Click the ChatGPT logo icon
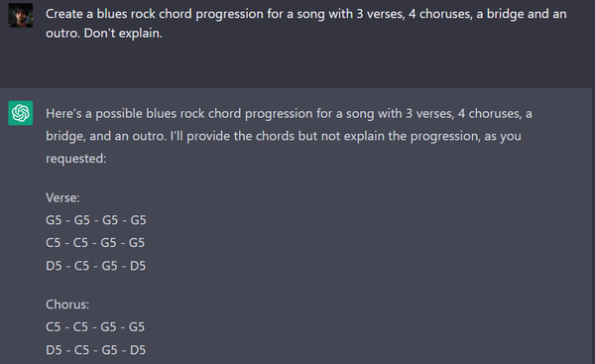The image size is (595, 364). point(21,113)
